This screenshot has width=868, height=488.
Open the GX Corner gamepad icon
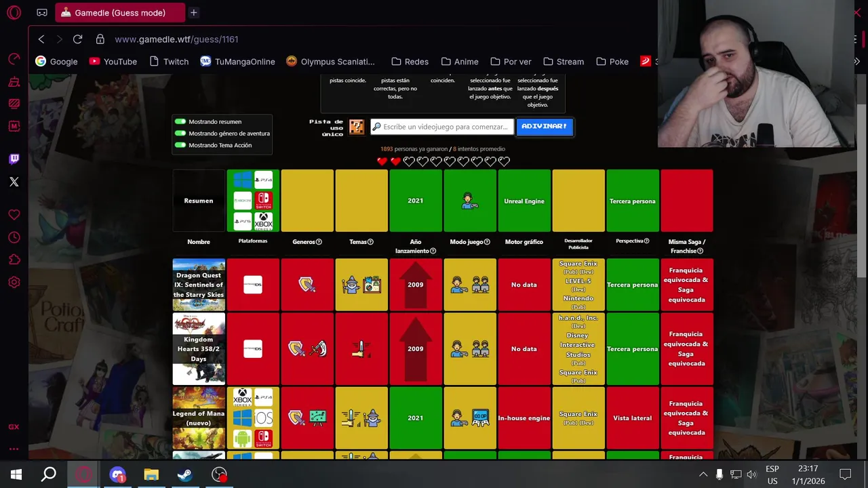[x=42, y=12]
